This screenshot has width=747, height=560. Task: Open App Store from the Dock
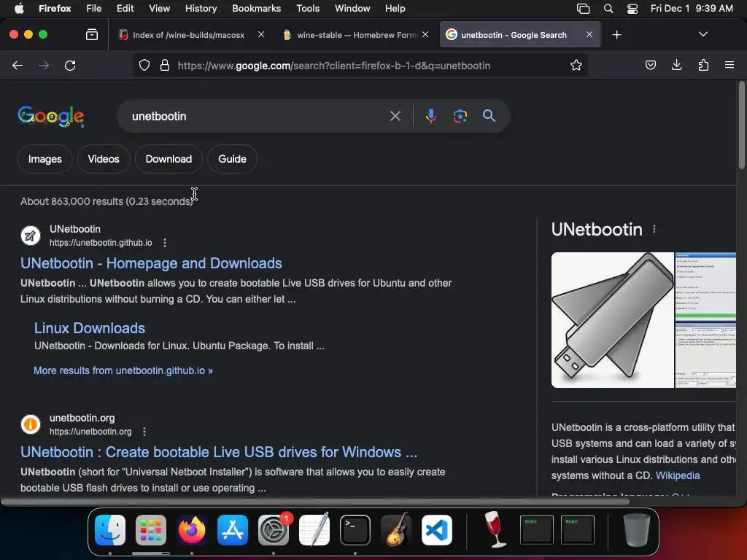(x=233, y=530)
